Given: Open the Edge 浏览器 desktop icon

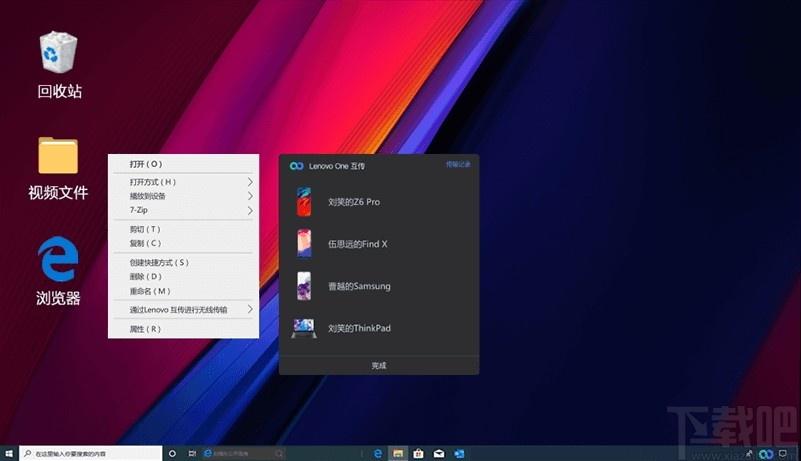Looking at the screenshot, I should pyautogui.click(x=58, y=262).
